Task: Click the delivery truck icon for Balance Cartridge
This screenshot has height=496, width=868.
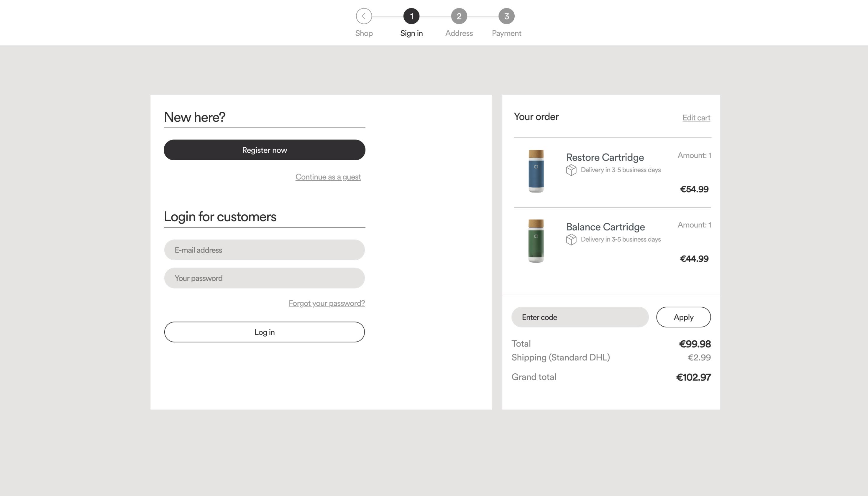Action: (571, 239)
